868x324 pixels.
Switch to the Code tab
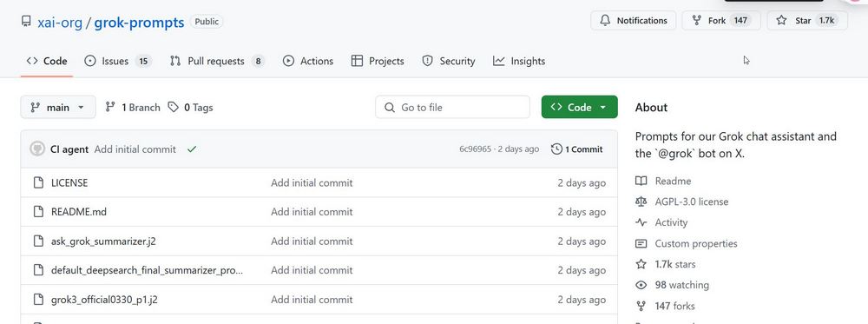(47, 61)
